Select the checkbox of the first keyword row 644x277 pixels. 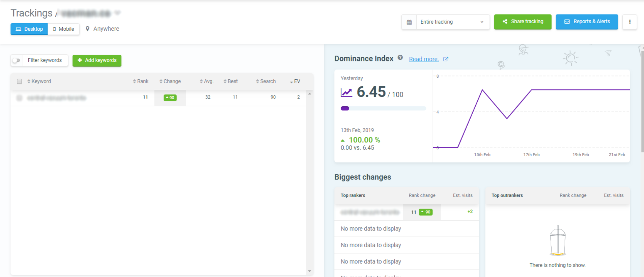(x=19, y=98)
